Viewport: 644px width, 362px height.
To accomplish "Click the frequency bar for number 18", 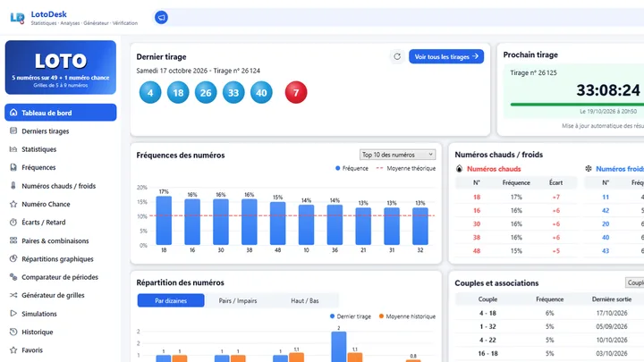I will 164,221.
